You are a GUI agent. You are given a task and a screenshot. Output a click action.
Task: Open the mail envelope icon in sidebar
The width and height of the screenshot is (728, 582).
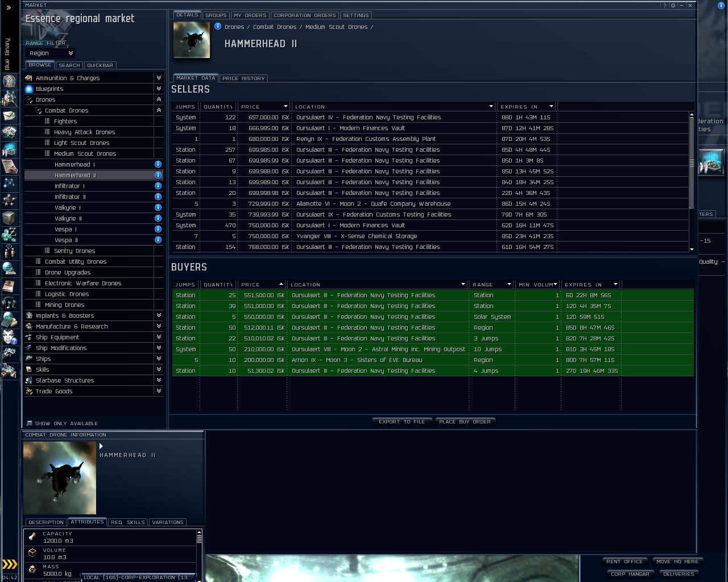9,115
